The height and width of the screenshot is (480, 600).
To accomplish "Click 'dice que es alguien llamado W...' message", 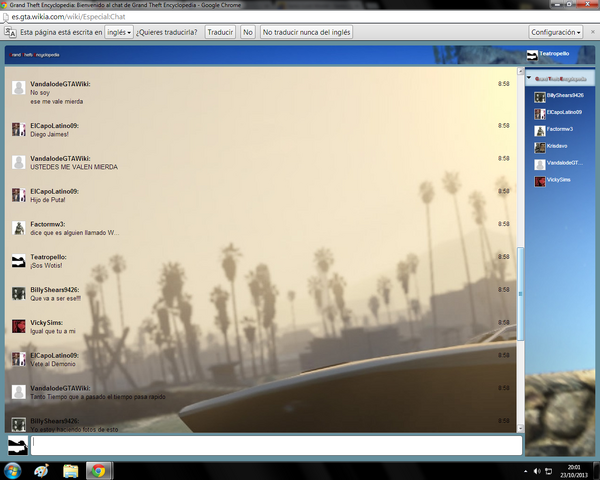I will [75, 233].
